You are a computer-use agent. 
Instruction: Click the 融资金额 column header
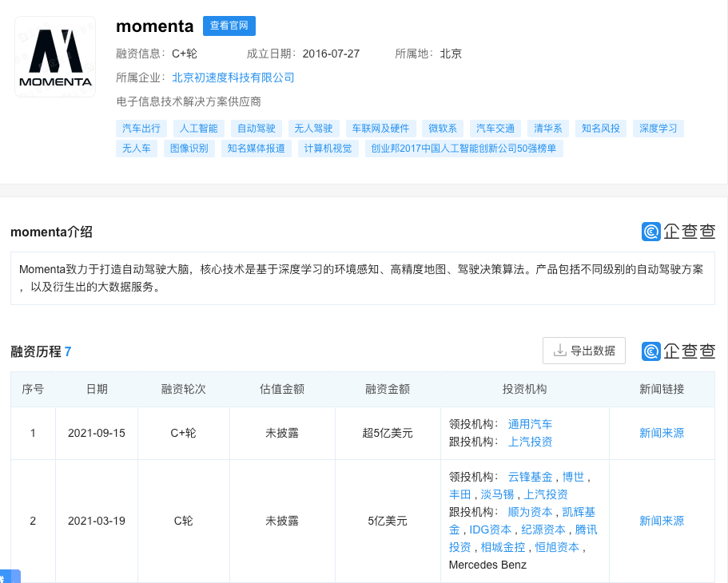point(388,389)
